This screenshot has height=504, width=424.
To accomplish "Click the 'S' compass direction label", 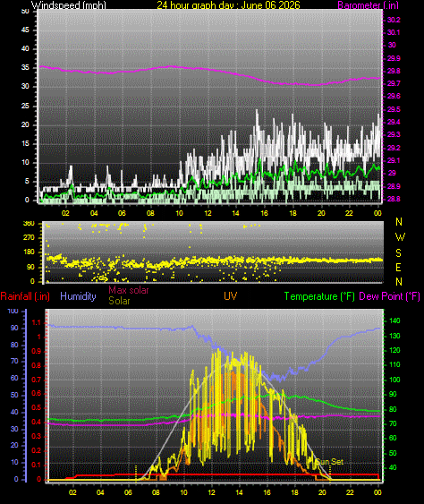I will click(398, 253).
